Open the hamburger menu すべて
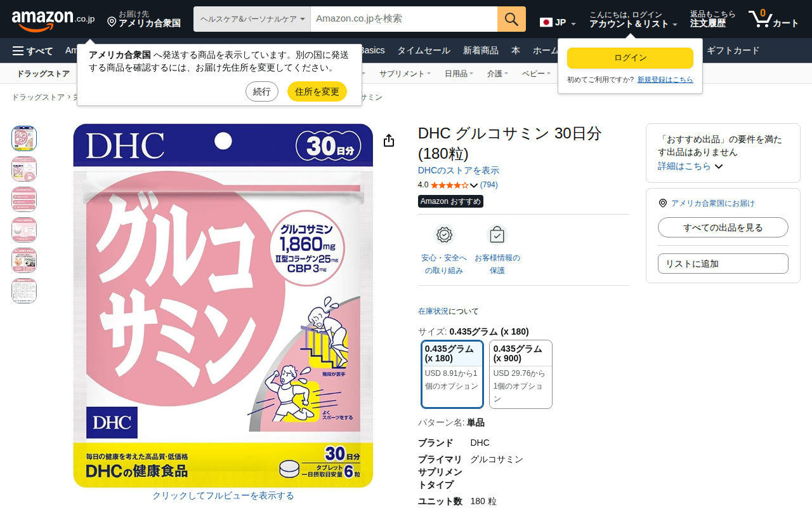This screenshot has height=508, width=812. coord(32,51)
